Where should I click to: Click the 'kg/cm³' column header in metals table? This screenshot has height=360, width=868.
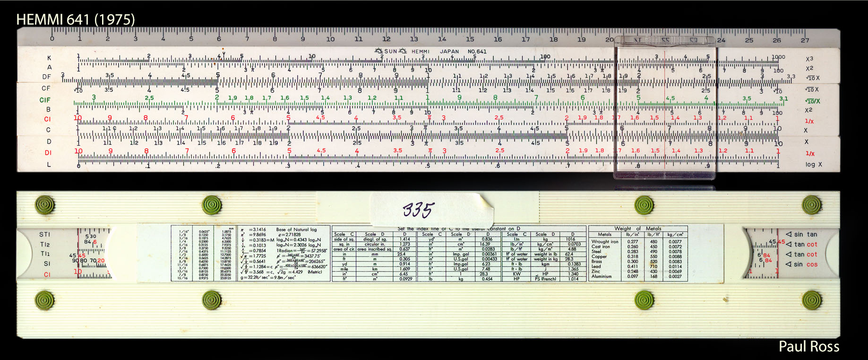[x=675, y=235]
